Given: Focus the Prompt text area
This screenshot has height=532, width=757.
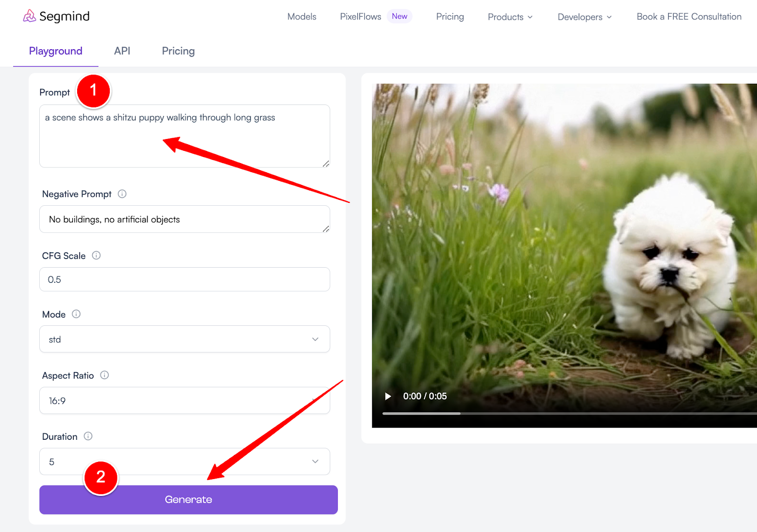Looking at the screenshot, I should coord(185,136).
